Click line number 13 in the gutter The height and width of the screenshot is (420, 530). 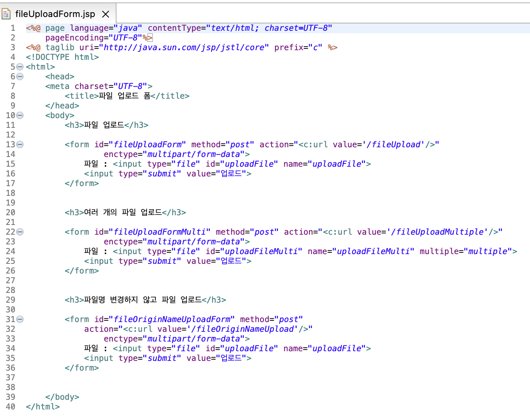click(11, 144)
